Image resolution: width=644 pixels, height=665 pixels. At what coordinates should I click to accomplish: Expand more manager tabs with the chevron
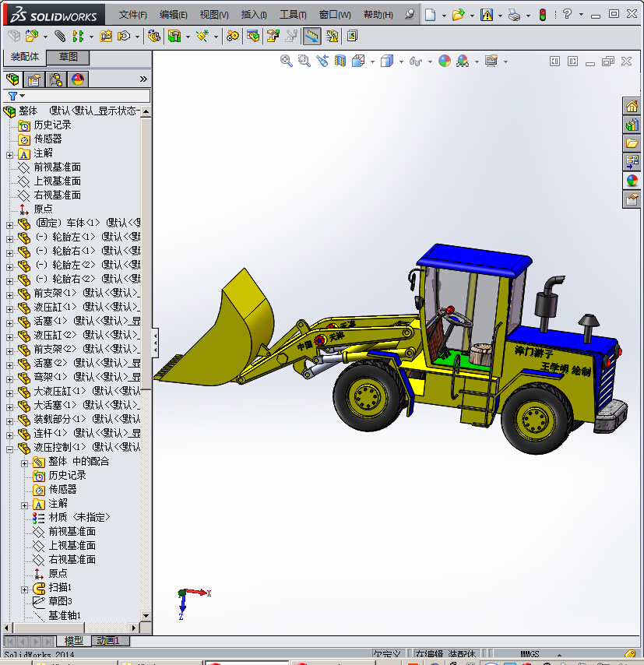tap(143, 79)
